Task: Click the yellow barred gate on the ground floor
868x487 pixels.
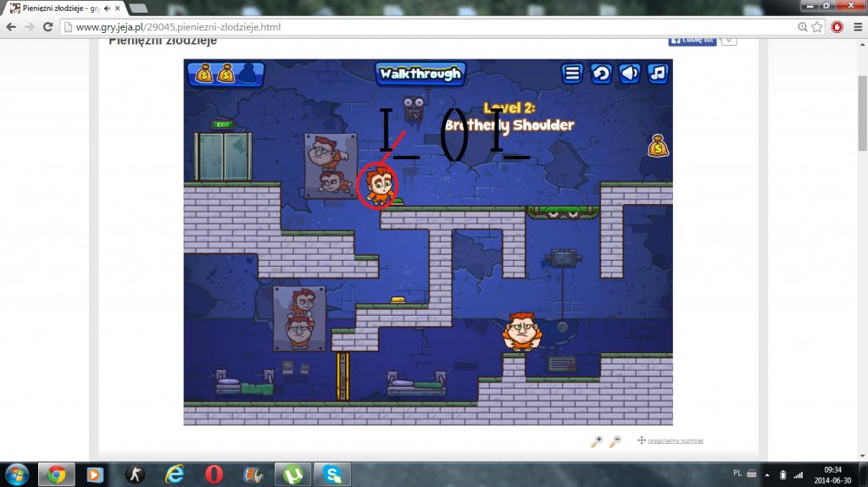Action: (x=343, y=376)
